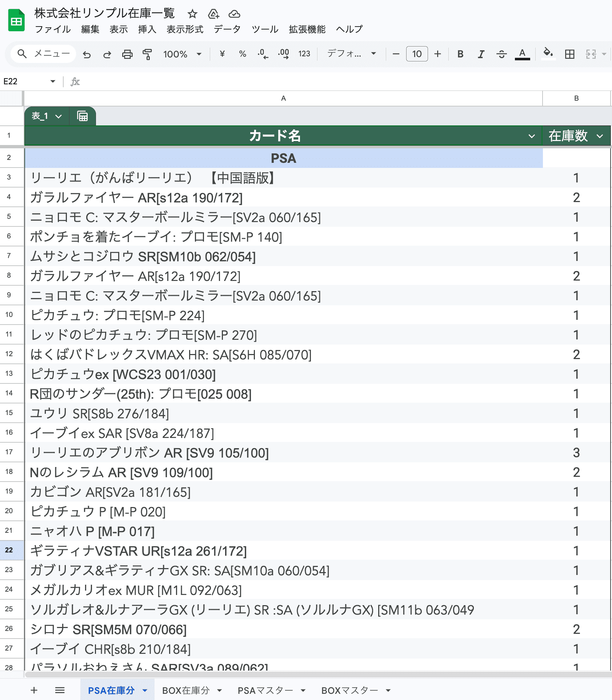Open the table view options icon
Screen dimensions: 612x700
click(x=83, y=116)
